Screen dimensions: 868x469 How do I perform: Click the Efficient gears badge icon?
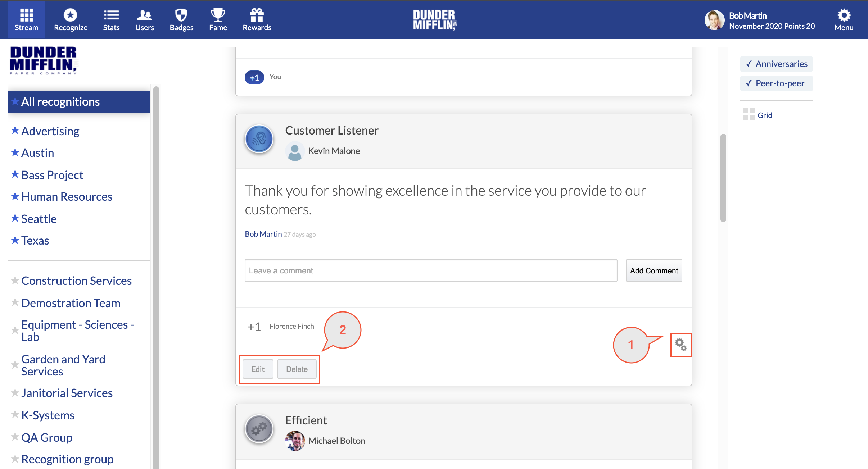tap(259, 429)
